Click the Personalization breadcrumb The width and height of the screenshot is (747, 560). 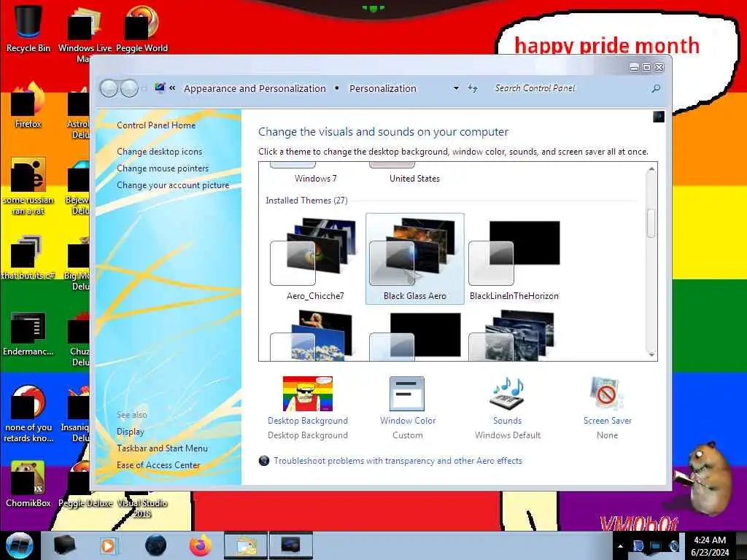click(382, 88)
